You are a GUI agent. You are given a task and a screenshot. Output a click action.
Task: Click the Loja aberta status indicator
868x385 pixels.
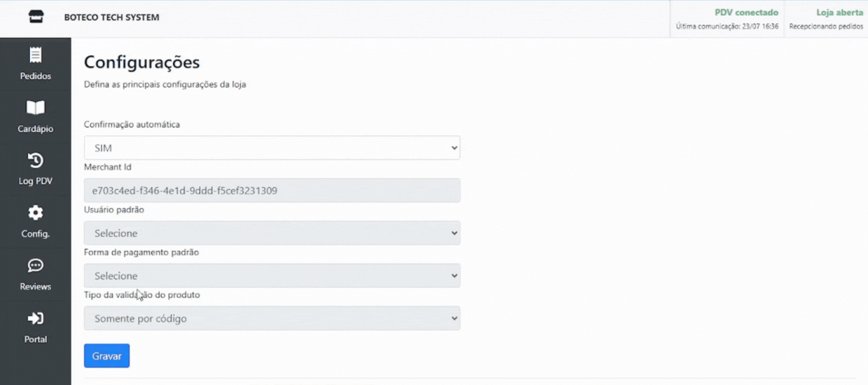[839, 13]
